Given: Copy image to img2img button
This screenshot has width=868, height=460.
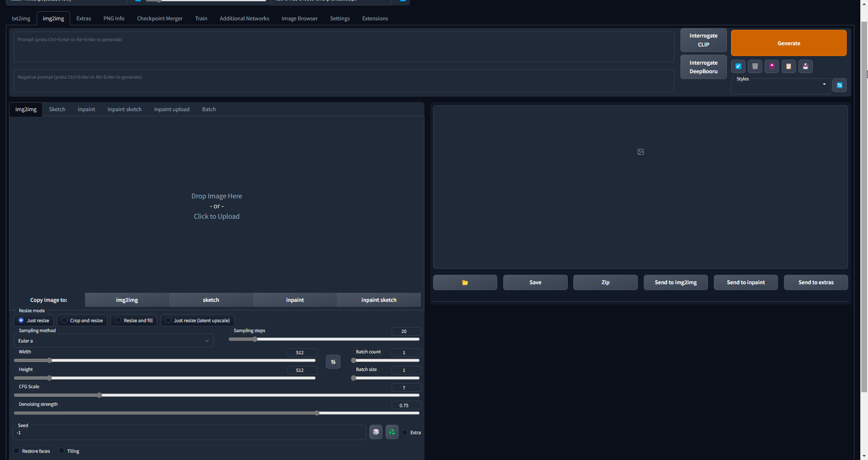Looking at the screenshot, I should tap(127, 300).
